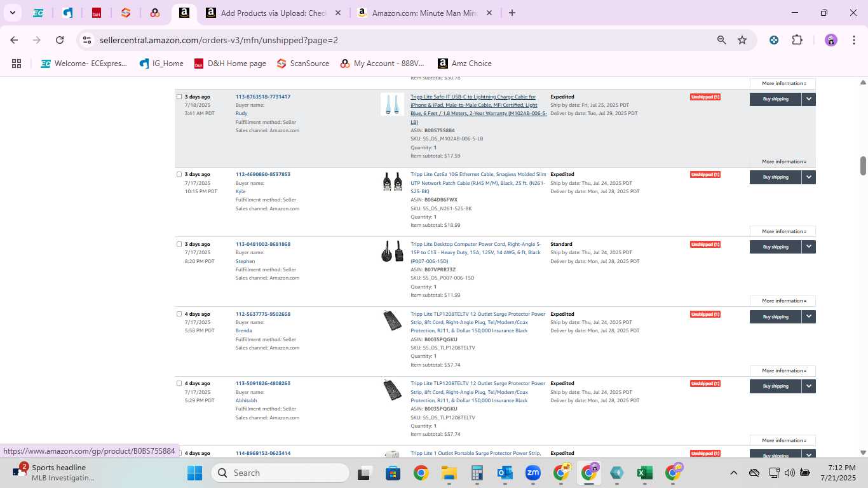Open the site information icon in address bar
The height and width of the screenshot is (488, 868).
coord(87,40)
